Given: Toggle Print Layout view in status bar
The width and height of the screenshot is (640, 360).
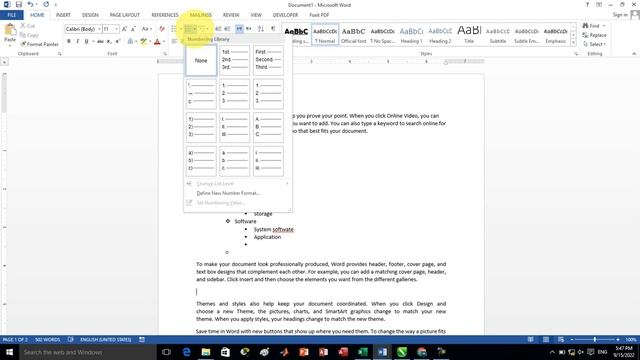Looking at the screenshot, I should [x=546, y=340].
